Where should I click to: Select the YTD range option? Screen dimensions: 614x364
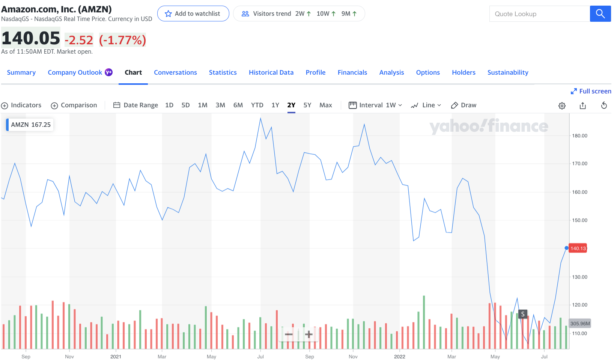[x=257, y=105]
